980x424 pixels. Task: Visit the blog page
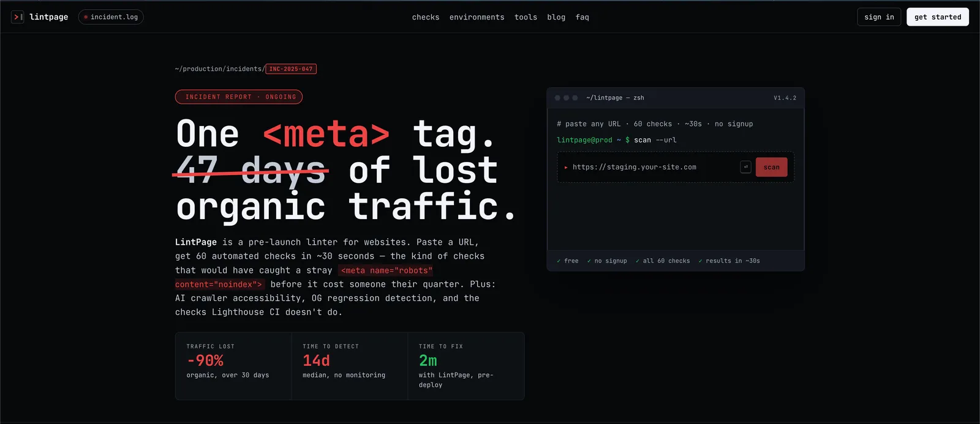[556, 17]
